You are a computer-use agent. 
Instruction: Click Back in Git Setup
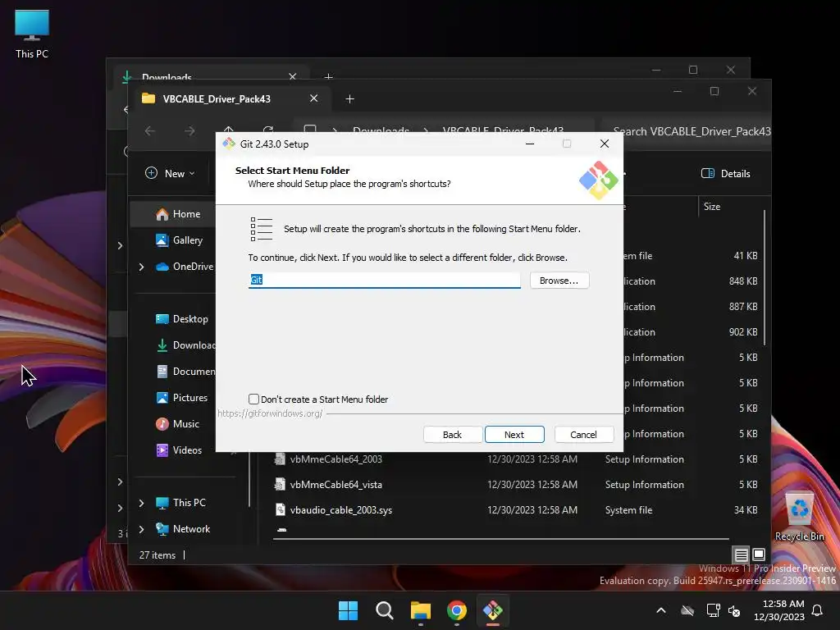(452, 435)
